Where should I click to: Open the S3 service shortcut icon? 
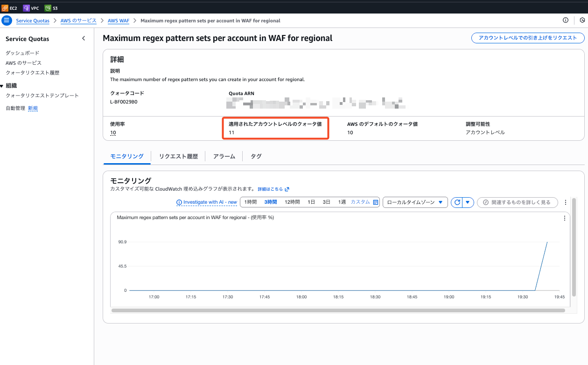click(48, 8)
